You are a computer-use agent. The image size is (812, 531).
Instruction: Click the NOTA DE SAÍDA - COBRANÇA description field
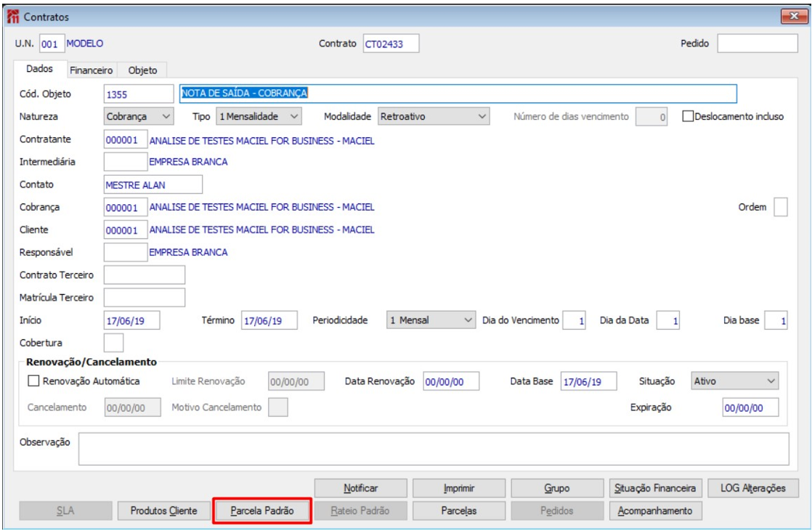(458, 94)
